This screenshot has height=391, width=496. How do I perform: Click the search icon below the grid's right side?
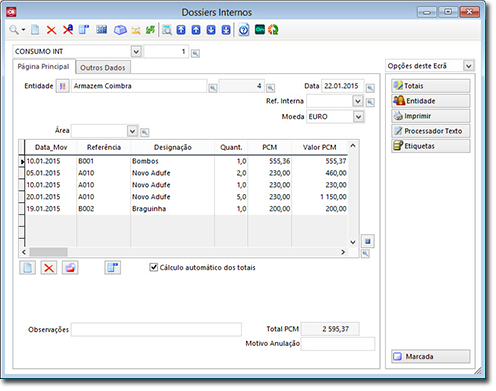tap(365, 254)
